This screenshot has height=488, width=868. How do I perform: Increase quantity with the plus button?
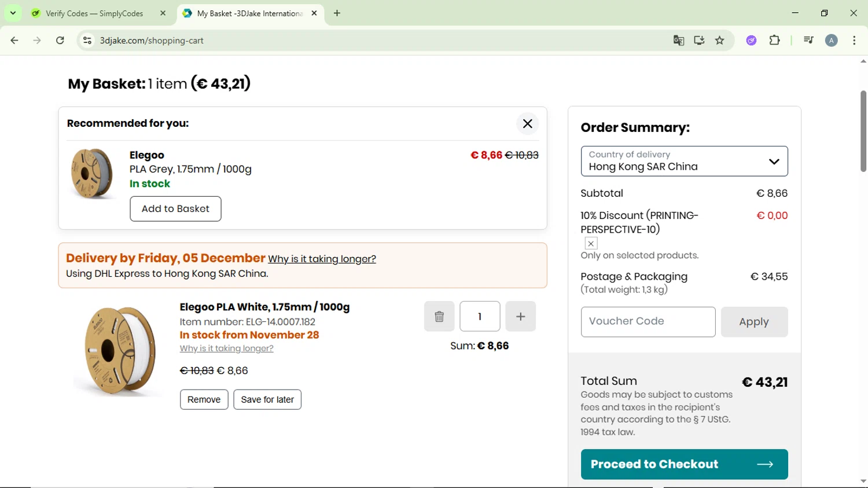pyautogui.click(x=521, y=317)
